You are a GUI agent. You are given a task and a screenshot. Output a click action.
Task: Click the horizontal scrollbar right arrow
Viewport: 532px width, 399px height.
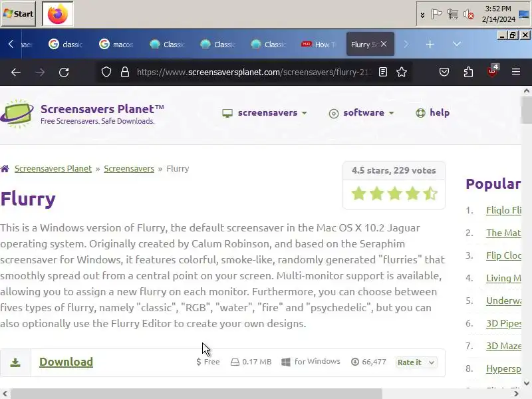point(516,394)
